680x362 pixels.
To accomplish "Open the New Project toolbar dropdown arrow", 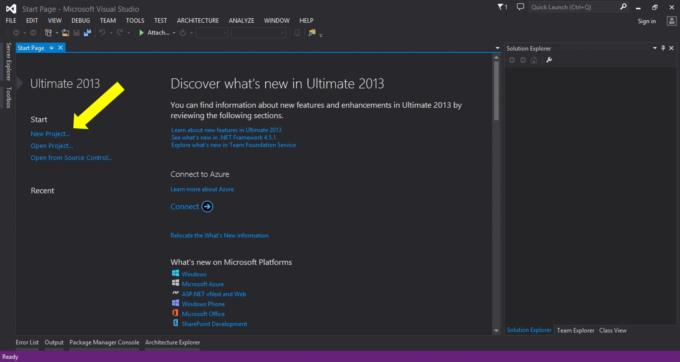I will tap(57, 33).
